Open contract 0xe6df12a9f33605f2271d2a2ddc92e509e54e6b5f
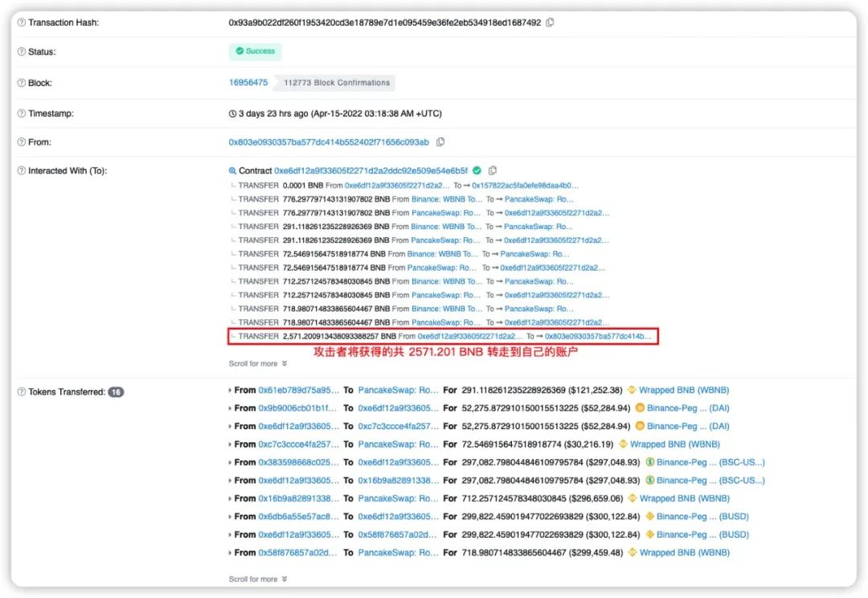This screenshot has width=868, height=598. pyautogui.click(x=371, y=170)
